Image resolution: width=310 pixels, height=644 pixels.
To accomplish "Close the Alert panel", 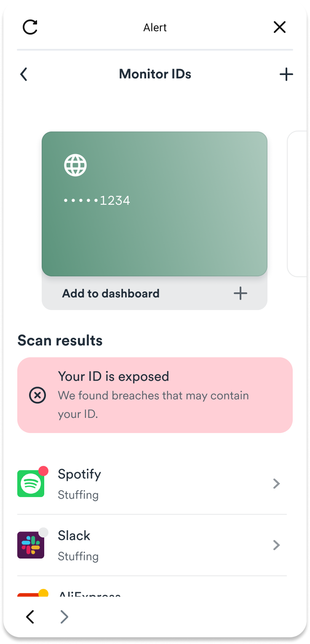I will coord(280,27).
